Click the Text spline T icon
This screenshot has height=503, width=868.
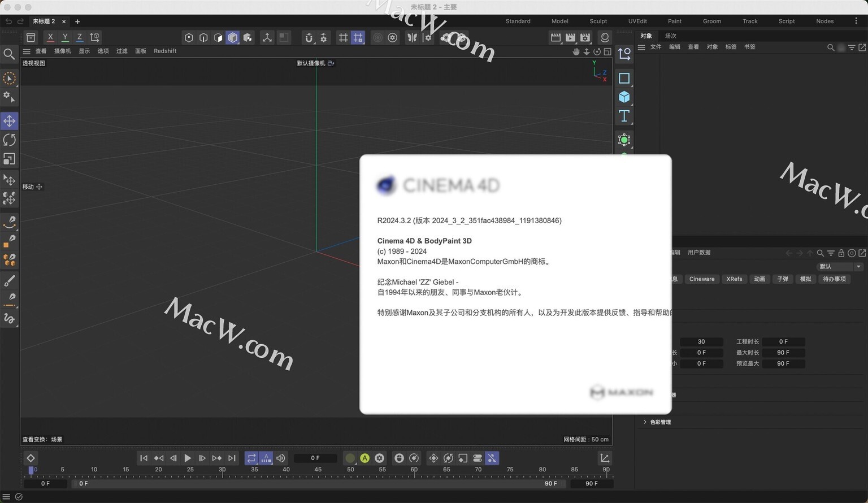(x=624, y=116)
